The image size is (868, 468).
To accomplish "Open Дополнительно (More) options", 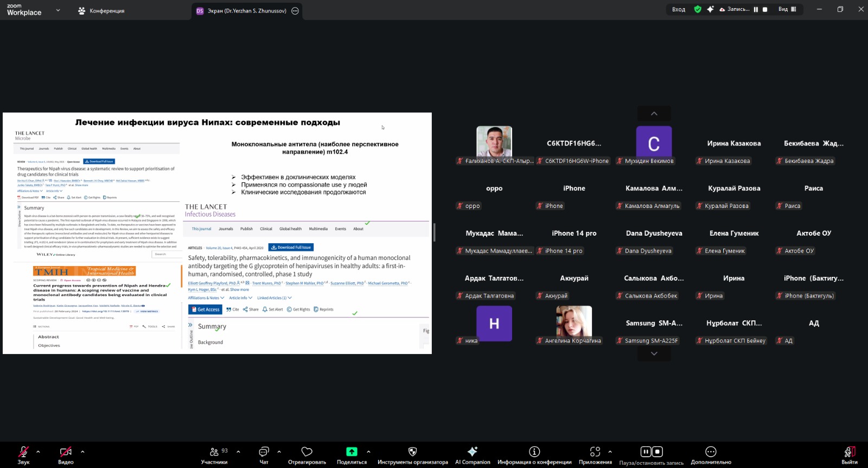I will 711,452.
